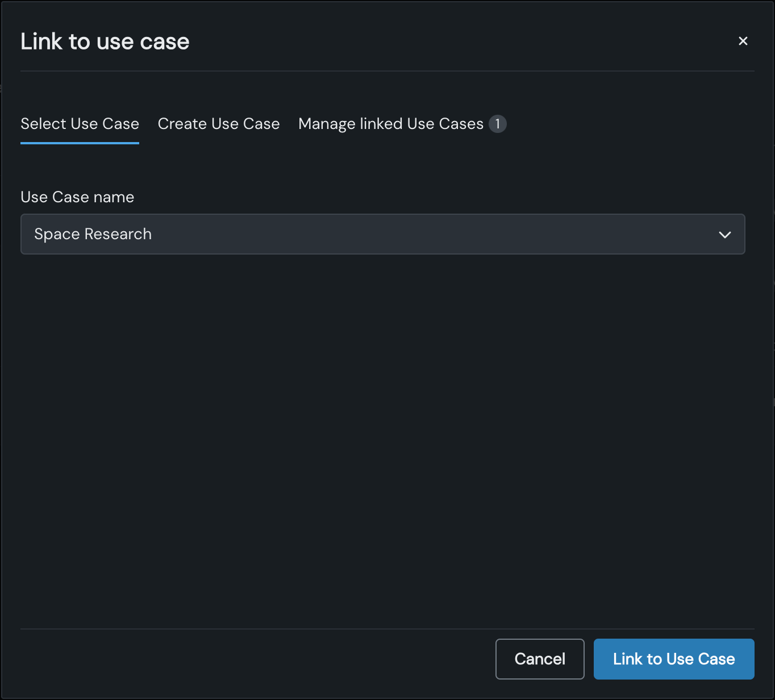Click the Use Case name field label

point(77,197)
